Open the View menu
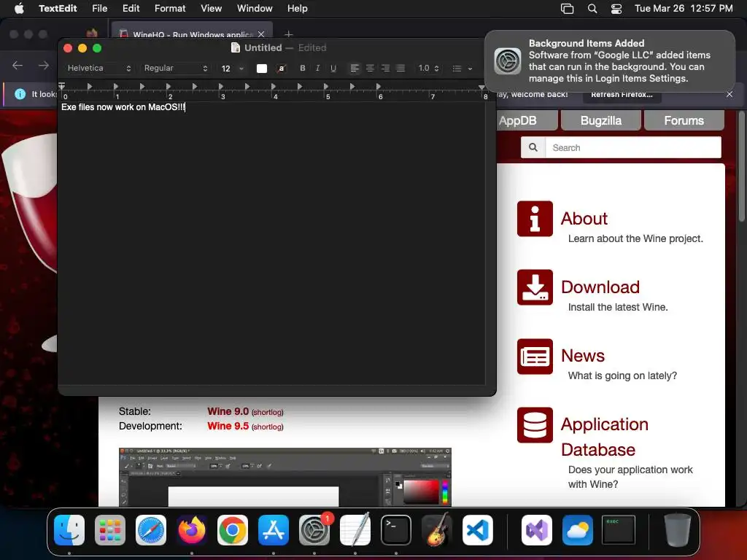The height and width of the screenshot is (560, 747). pyautogui.click(x=211, y=8)
